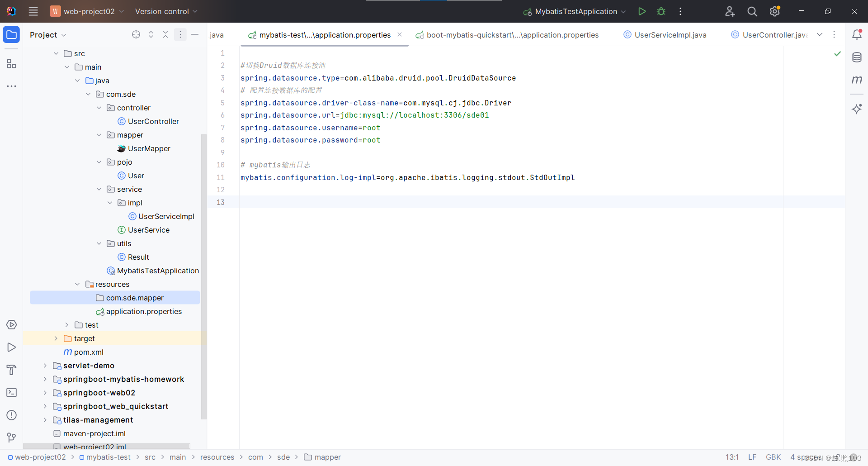This screenshot has height=466, width=868.
Task: Switch to UserServiceImpl.java tab
Action: (x=665, y=35)
